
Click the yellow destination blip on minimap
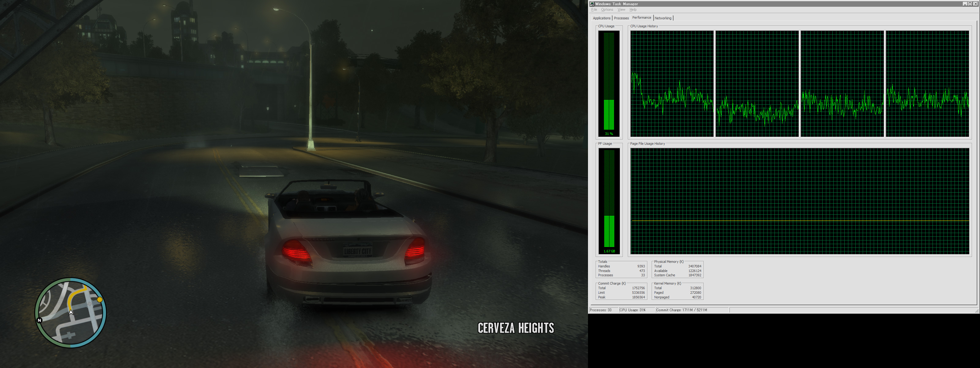click(100, 300)
